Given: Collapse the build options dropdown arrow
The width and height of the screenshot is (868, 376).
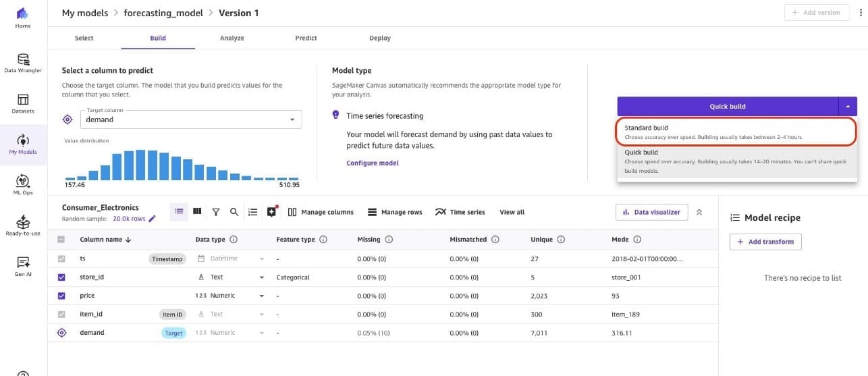Looking at the screenshot, I should 848,107.
